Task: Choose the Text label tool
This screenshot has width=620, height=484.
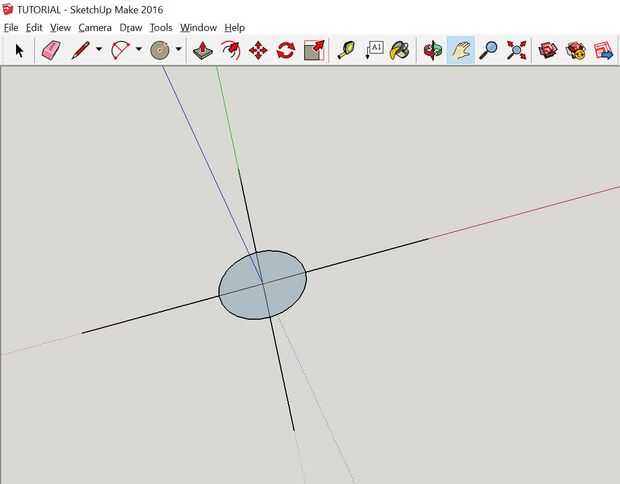Action: coord(374,51)
